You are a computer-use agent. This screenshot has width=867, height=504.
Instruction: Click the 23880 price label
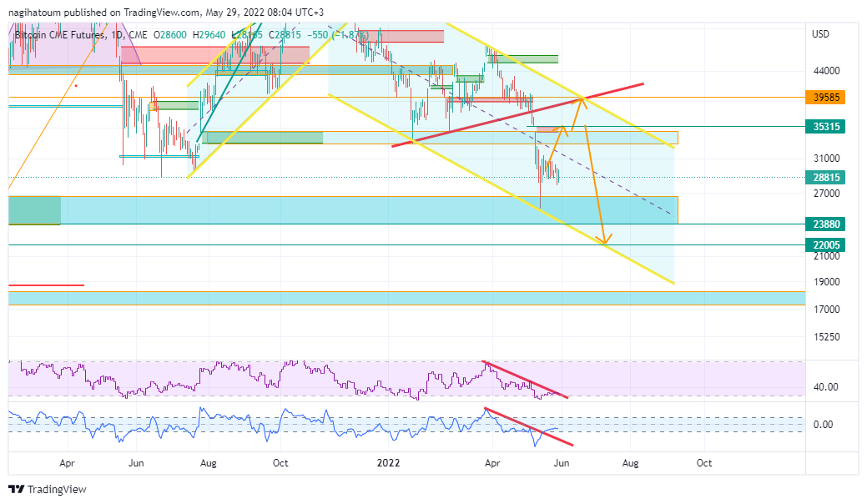[826, 224]
